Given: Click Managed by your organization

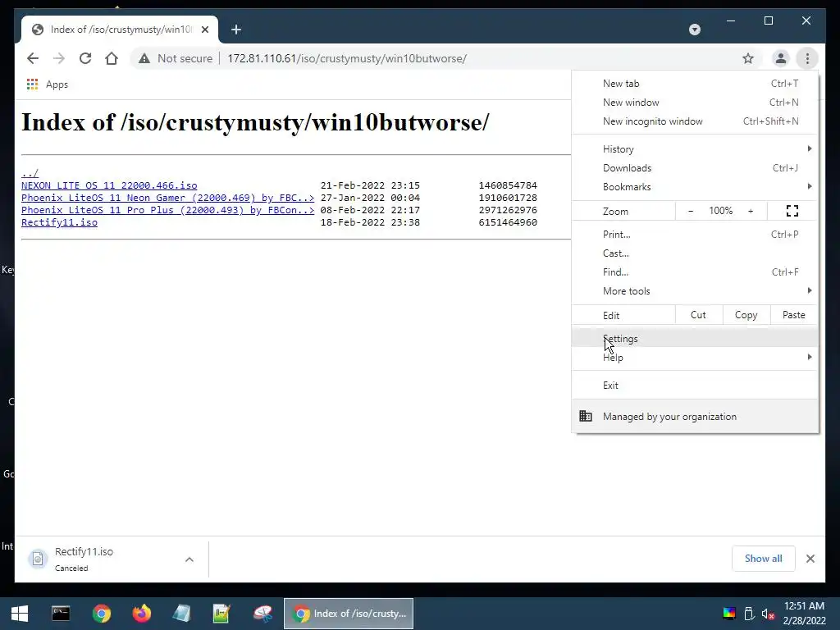Looking at the screenshot, I should pyautogui.click(x=695, y=416).
